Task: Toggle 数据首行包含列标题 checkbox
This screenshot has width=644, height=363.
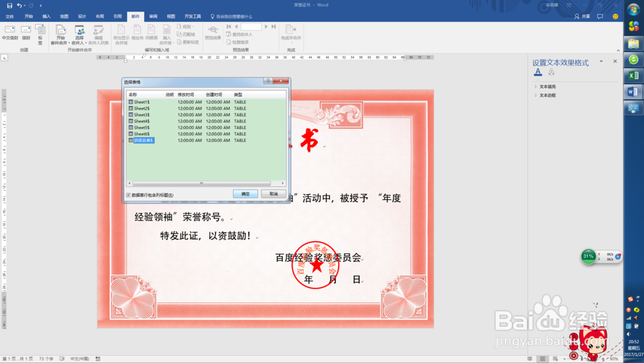Action: (x=129, y=195)
